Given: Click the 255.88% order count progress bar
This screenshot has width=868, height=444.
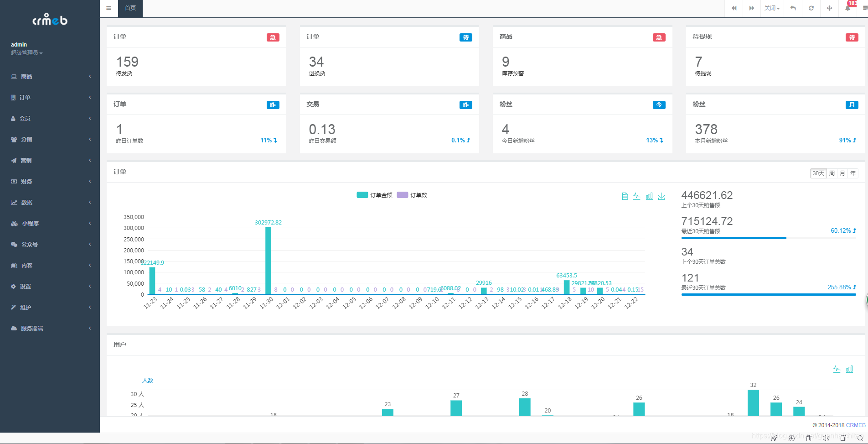Looking at the screenshot, I should tap(769, 294).
